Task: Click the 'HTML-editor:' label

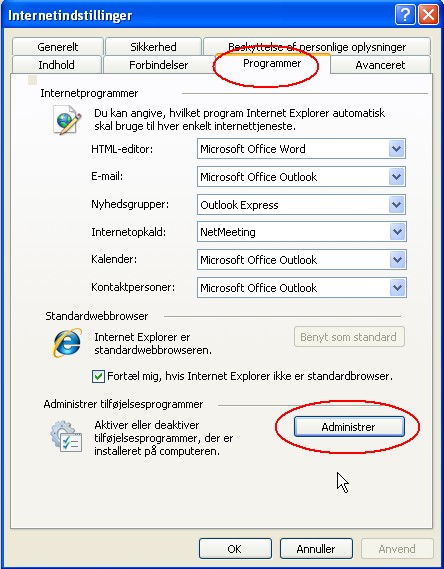Action: tap(122, 149)
